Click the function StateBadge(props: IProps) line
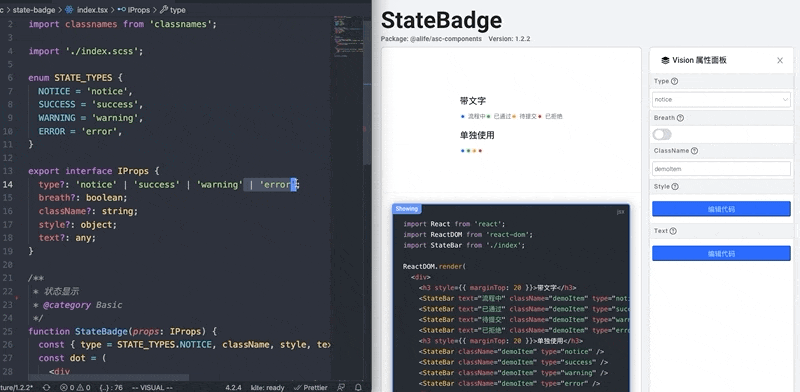 (122, 331)
